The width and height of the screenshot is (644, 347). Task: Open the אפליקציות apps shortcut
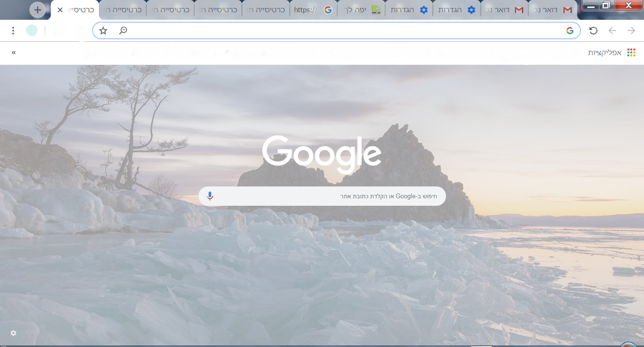[611, 52]
